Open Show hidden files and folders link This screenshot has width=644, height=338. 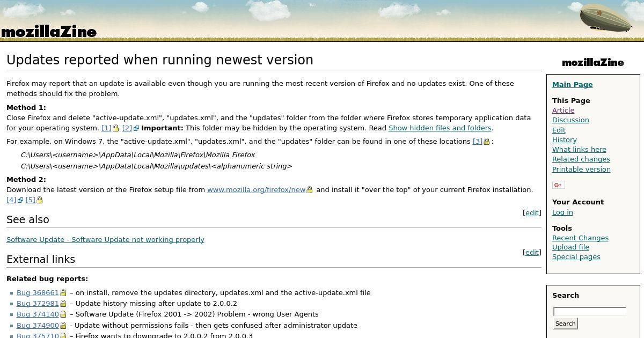point(440,128)
